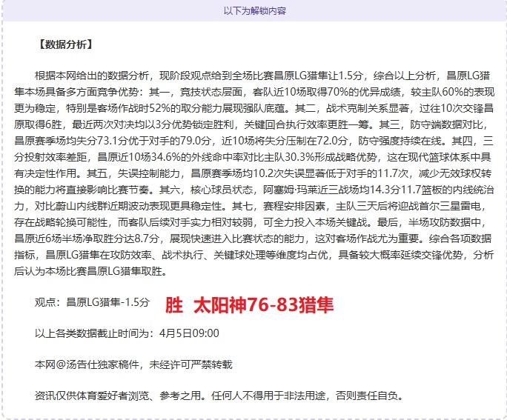The height and width of the screenshot is (420, 507).
Task: Click the line starting '换的能力将直接影响比赛节奏'
Action: 253,190
